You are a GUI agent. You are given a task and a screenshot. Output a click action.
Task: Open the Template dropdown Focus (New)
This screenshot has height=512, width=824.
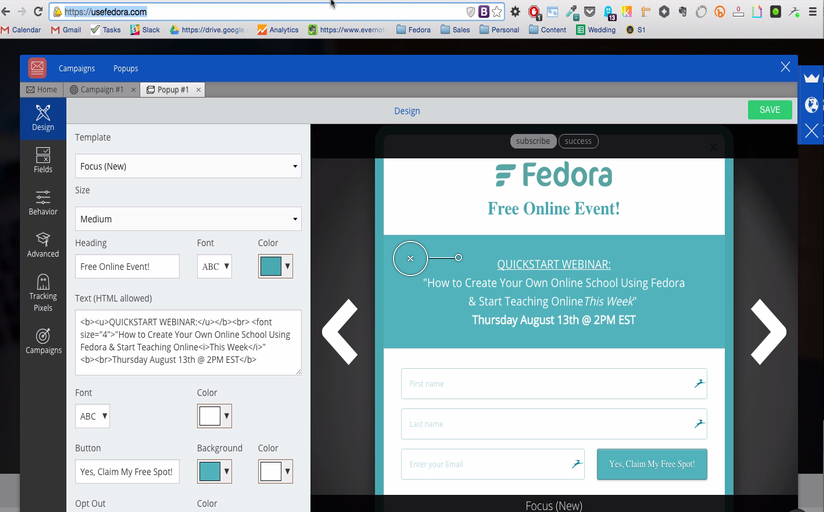(x=188, y=166)
